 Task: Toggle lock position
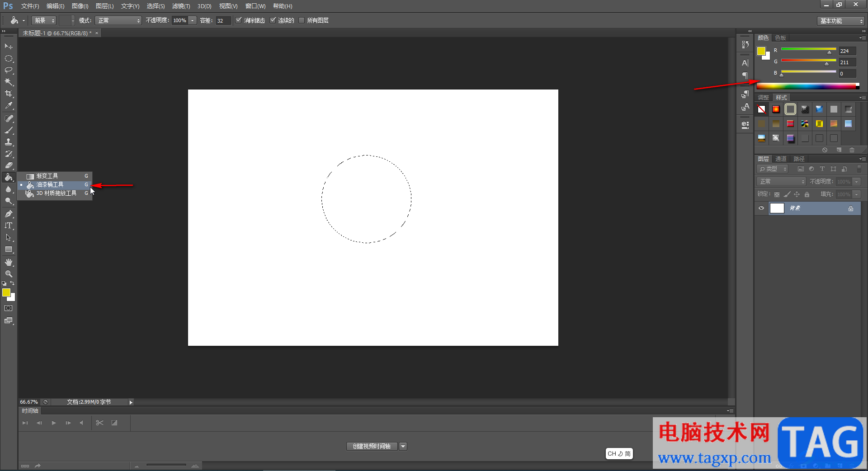click(x=797, y=194)
